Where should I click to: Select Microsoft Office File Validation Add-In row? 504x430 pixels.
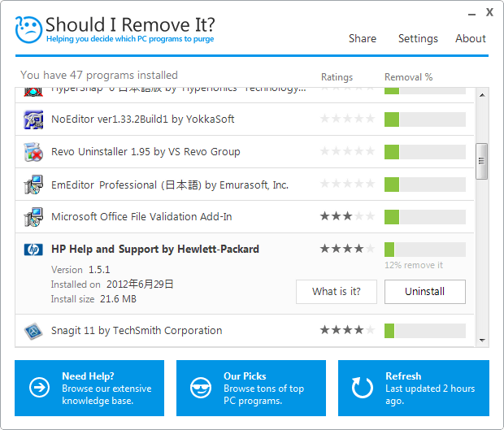click(x=245, y=217)
